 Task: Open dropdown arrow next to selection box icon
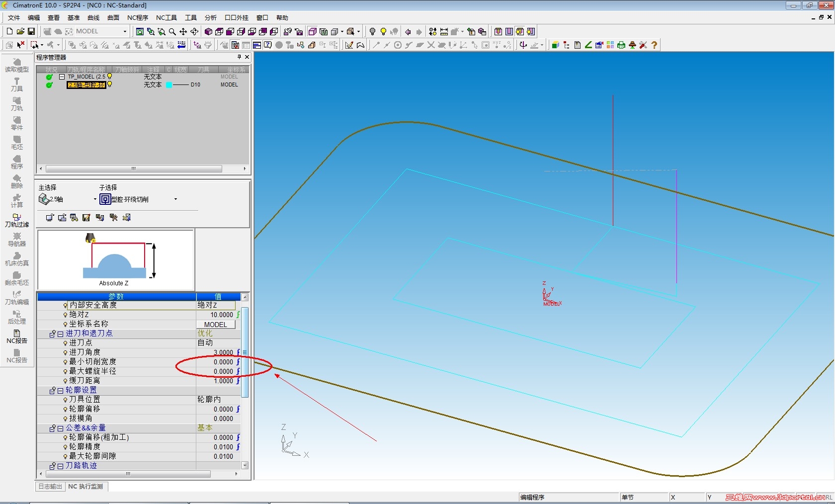point(42,45)
